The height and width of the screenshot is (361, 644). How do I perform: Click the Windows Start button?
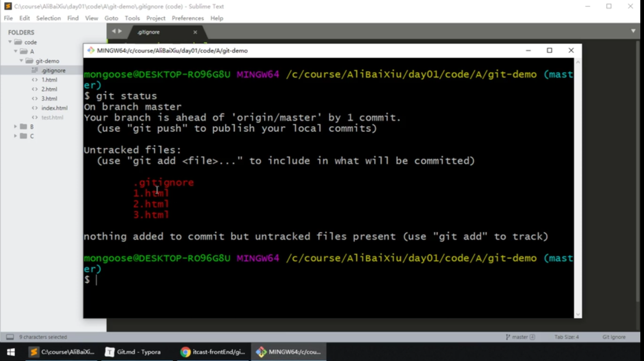click(11, 352)
